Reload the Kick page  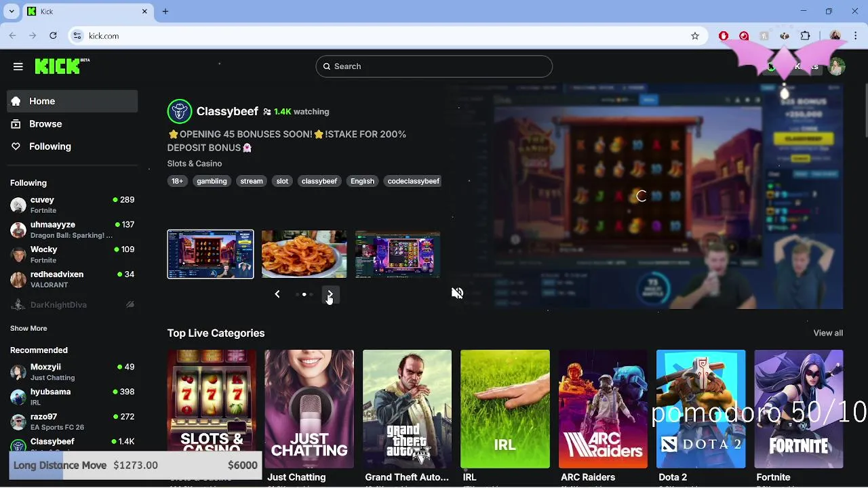[x=53, y=36]
